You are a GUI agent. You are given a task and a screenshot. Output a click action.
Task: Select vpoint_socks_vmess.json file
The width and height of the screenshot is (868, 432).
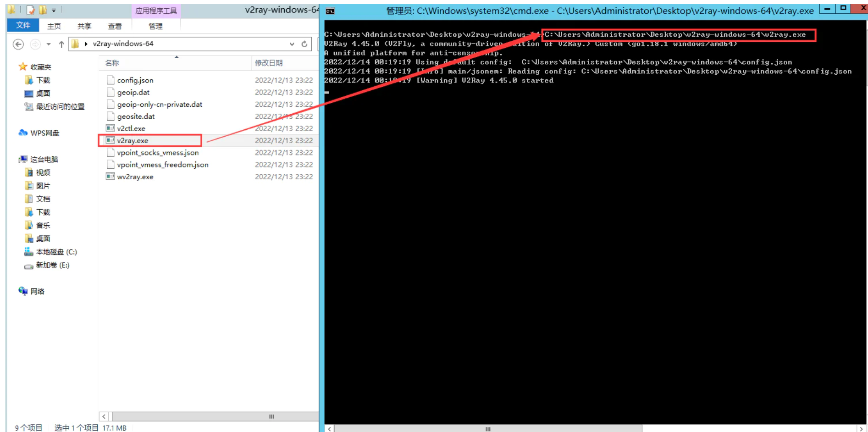coord(158,152)
